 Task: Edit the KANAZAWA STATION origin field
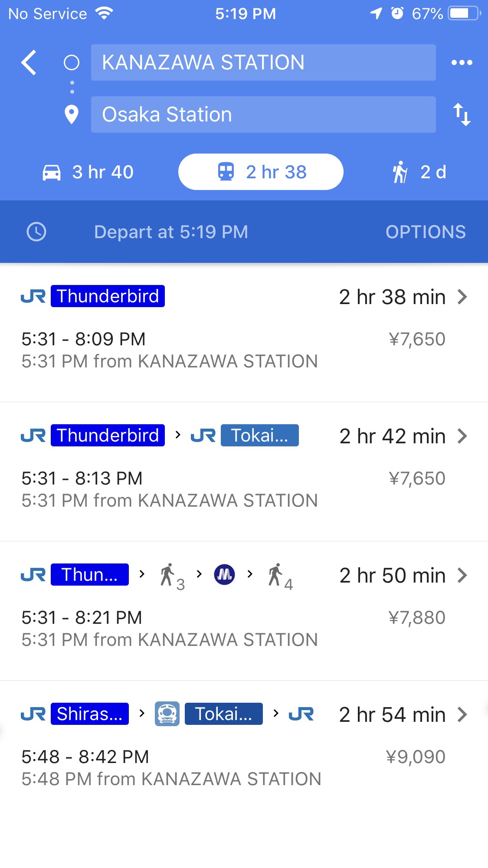tap(263, 62)
